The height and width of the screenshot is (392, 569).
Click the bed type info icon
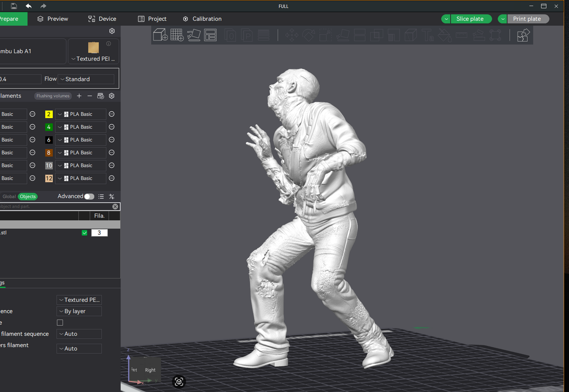[x=108, y=44]
